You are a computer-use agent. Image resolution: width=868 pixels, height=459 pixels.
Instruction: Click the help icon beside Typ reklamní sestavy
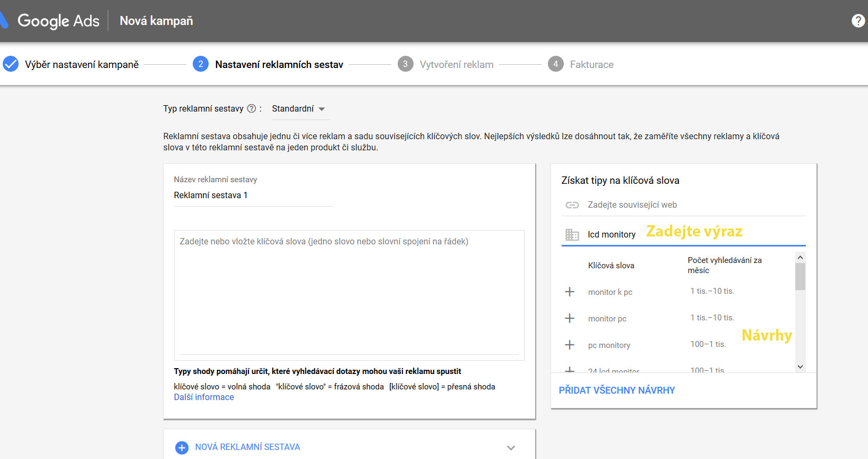(x=252, y=108)
